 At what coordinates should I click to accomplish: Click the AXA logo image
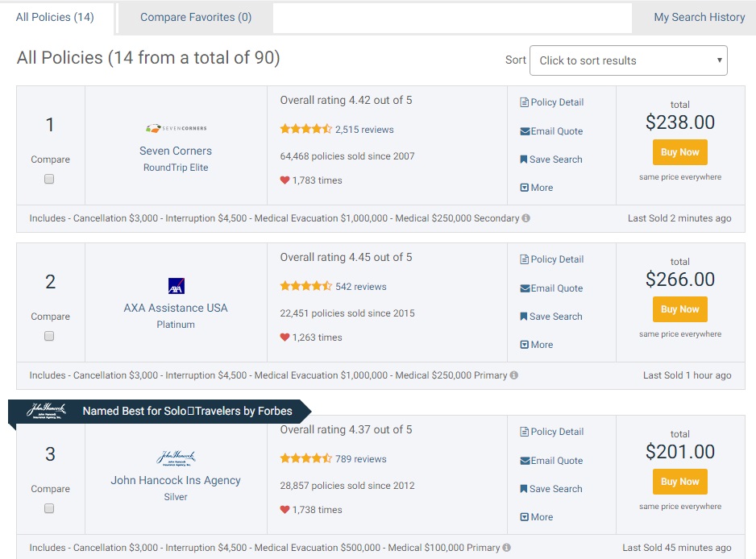point(176,286)
